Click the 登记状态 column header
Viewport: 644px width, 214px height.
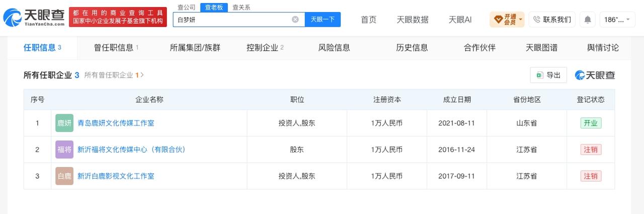591,100
